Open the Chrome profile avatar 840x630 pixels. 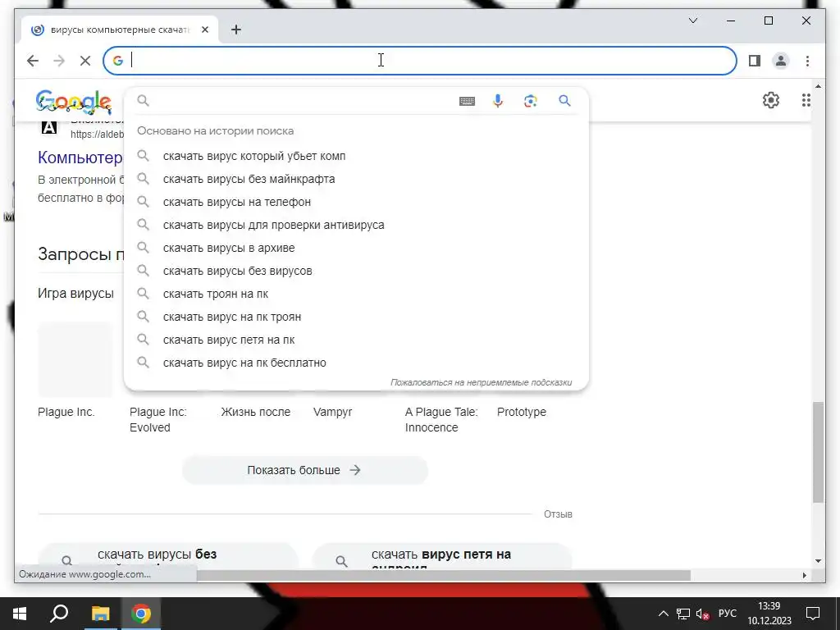click(781, 61)
